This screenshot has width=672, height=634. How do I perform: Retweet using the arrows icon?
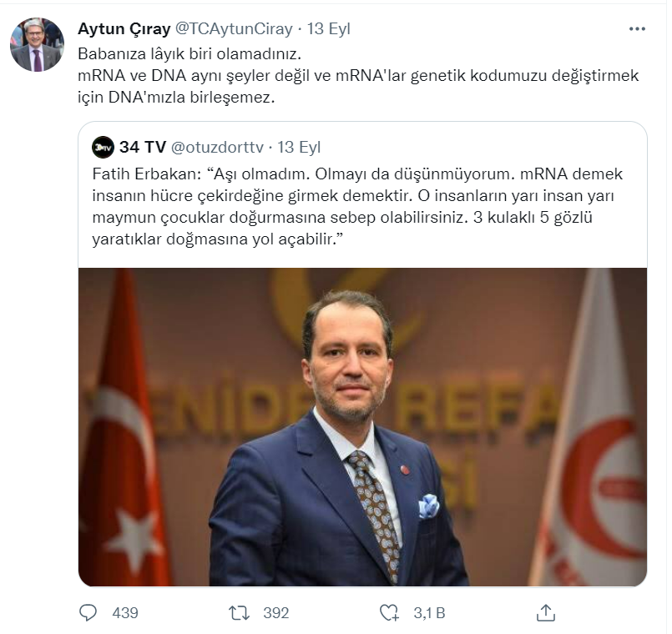tap(239, 613)
